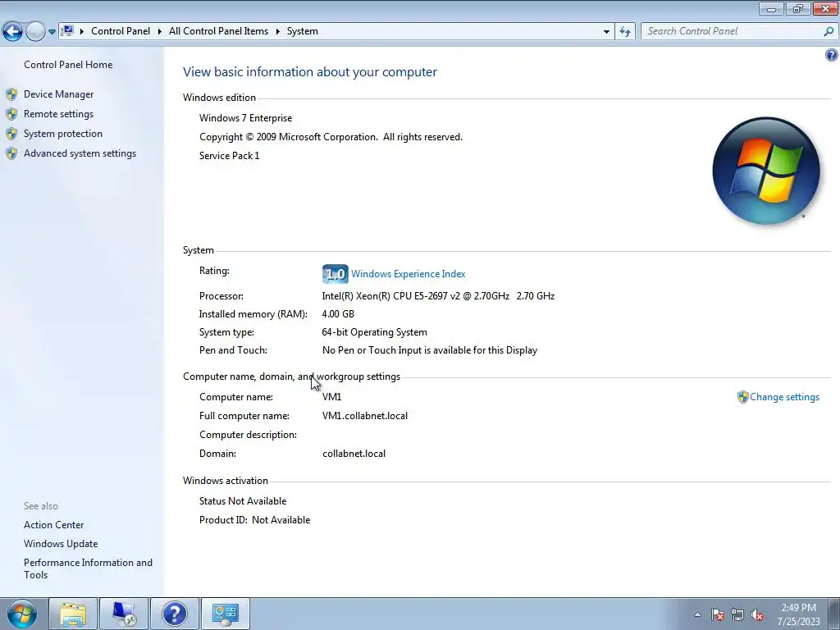Click the collabnet.local domain value
This screenshot has height=630, width=840.
click(354, 454)
